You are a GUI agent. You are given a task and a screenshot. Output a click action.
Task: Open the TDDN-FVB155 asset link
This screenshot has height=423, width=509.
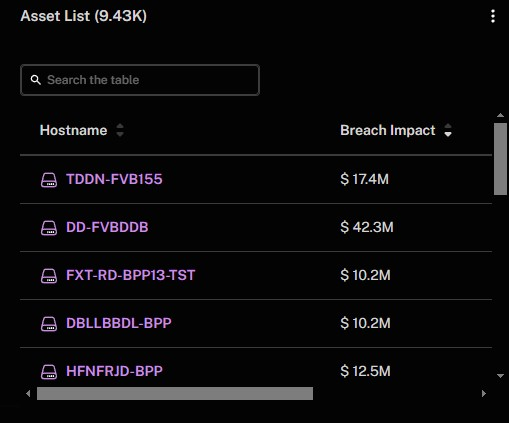click(x=114, y=179)
